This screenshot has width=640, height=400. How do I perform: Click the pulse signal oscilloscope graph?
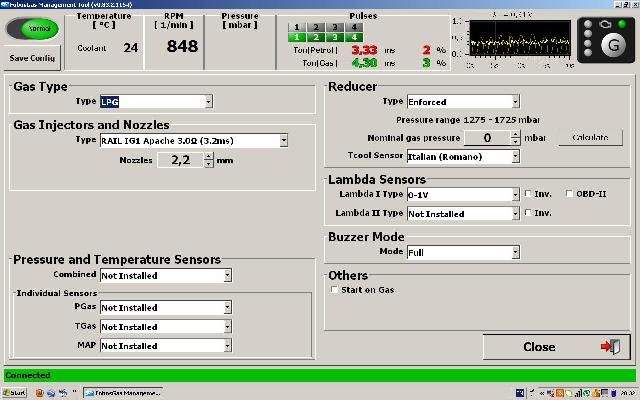point(509,40)
